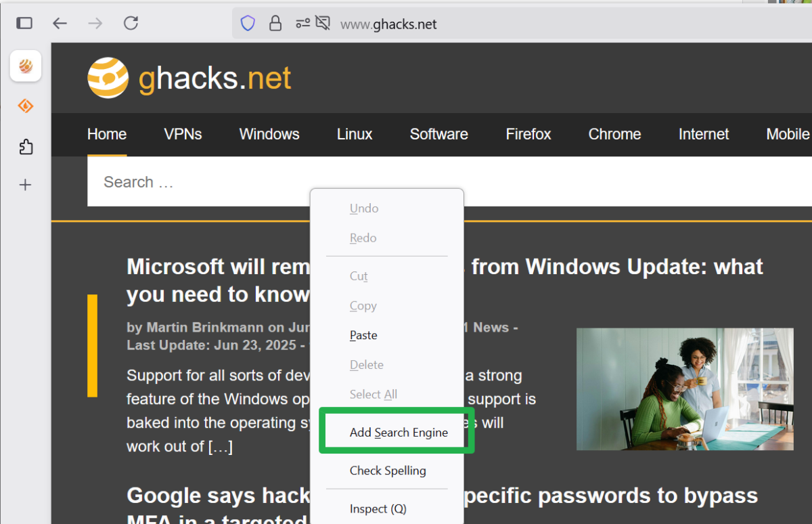Go to the Windows category
This screenshot has height=524, width=812.
pyautogui.click(x=269, y=134)
